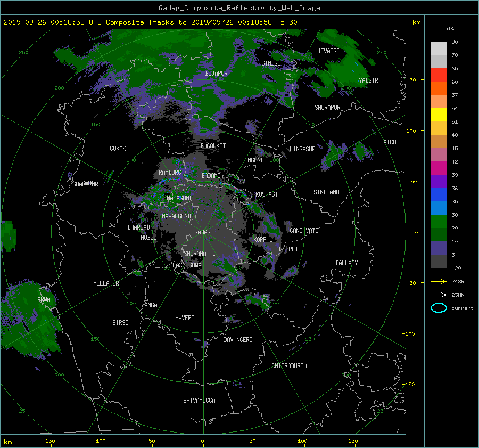Click the SHIRAHATTI city label

tap(200, 254)
